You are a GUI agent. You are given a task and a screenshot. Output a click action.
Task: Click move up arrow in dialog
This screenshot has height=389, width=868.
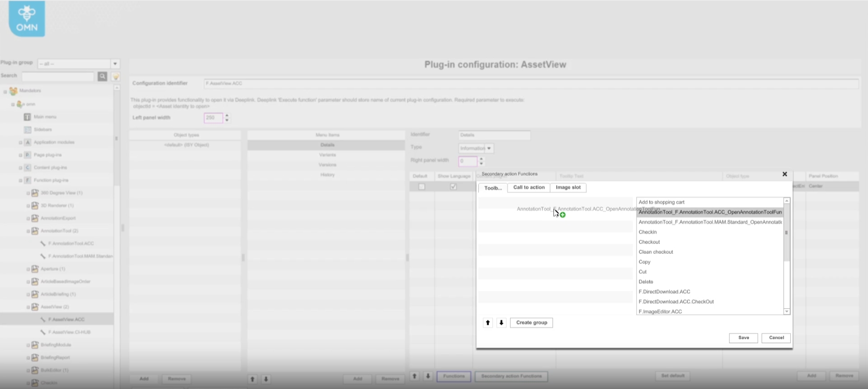click(x=488, y=323)
